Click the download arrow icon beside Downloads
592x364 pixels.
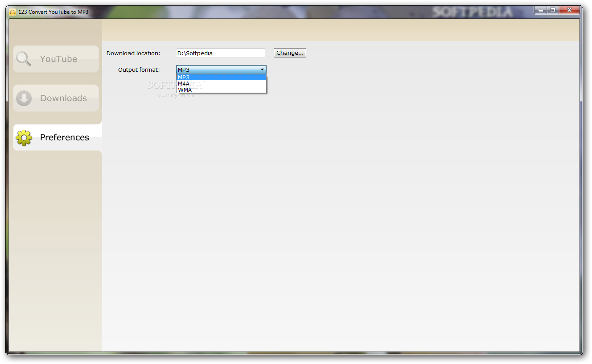(x=24, y=98)
